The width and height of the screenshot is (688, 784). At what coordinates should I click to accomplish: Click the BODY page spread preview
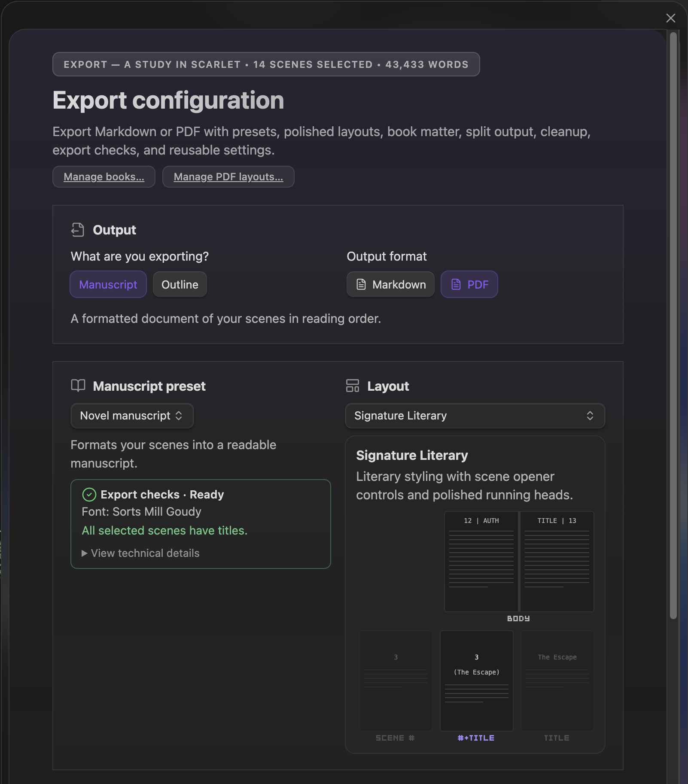pos(519,562)
